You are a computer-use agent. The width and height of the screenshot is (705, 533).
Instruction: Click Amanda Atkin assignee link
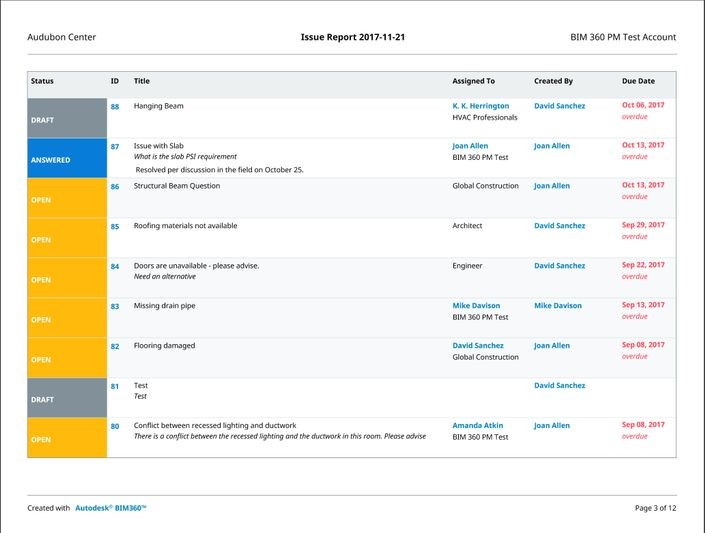coord(477,426)
